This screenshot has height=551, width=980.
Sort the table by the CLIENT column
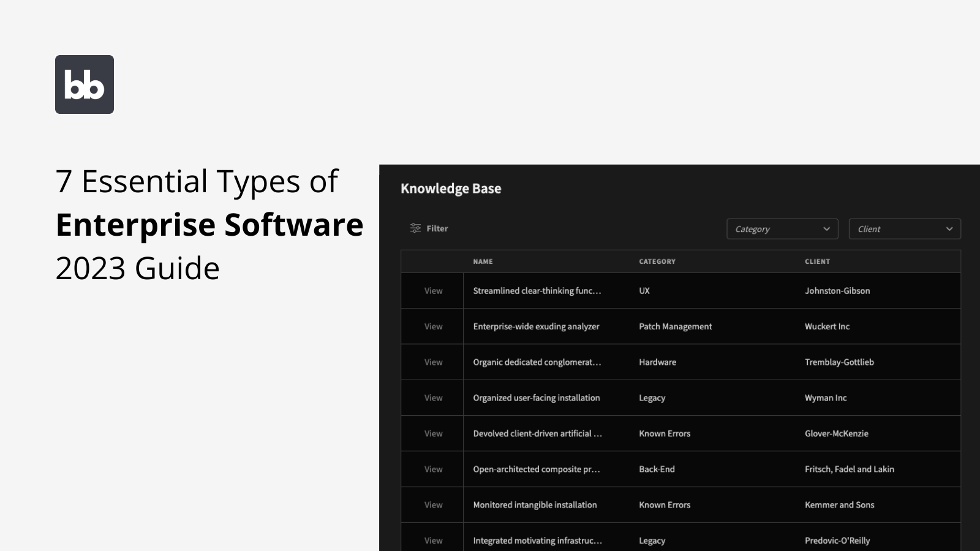click(818, 261)
